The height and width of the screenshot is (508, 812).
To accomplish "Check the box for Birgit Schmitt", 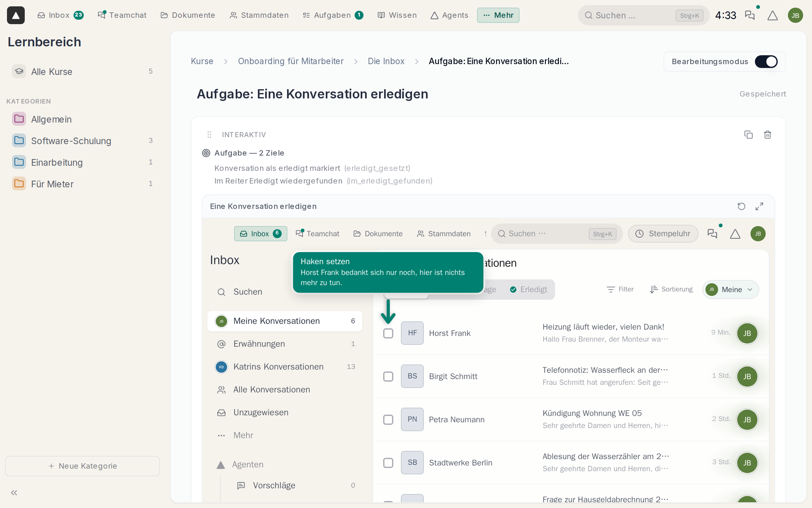I will tap(388, 376).
